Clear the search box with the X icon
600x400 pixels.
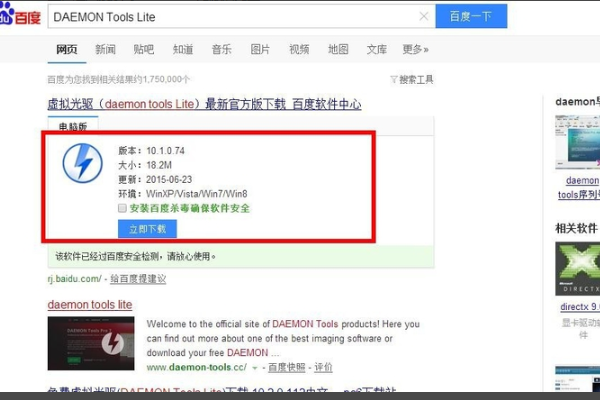pos(424,16)
